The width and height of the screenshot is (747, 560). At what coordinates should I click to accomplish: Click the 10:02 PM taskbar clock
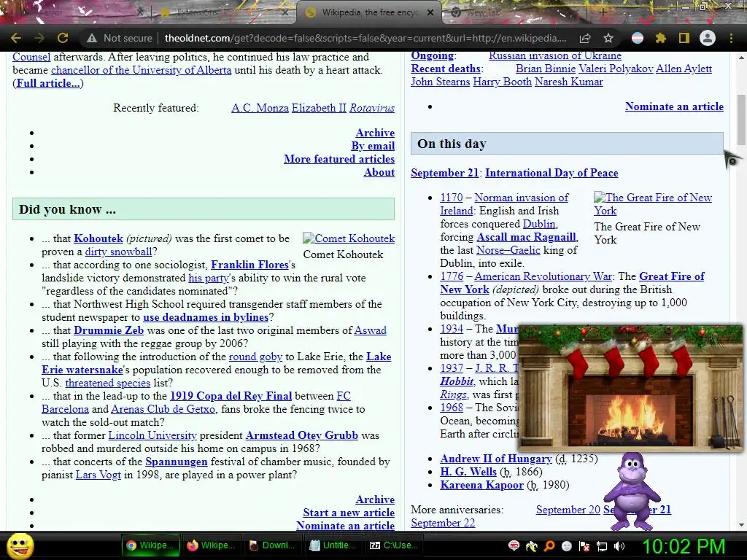click(x=684, y=546)
